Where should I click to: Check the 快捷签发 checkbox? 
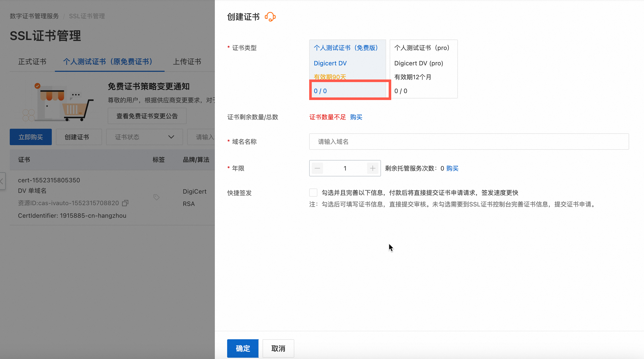pyautogui.click(x=313, y=193)
